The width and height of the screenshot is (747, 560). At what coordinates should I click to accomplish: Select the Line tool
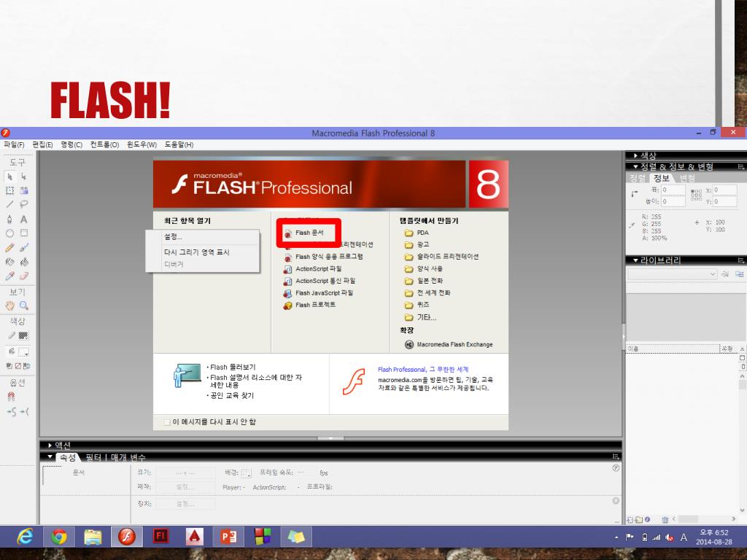(x=9, y=204)
